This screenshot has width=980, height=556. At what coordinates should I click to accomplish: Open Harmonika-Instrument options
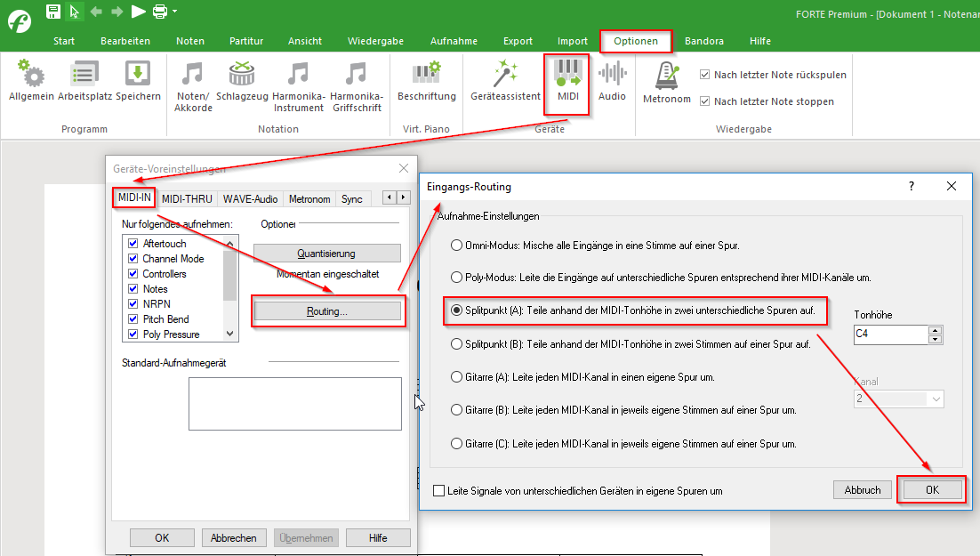299,86
